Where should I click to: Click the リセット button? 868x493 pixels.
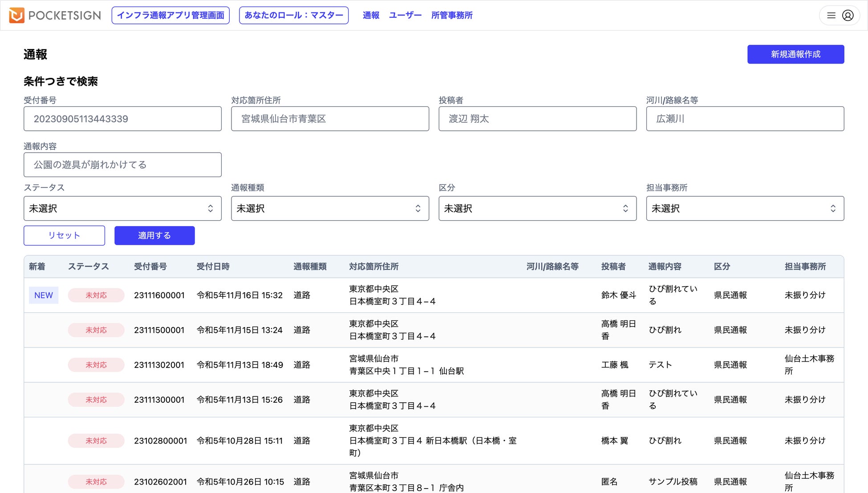click(x=64, y=235)
